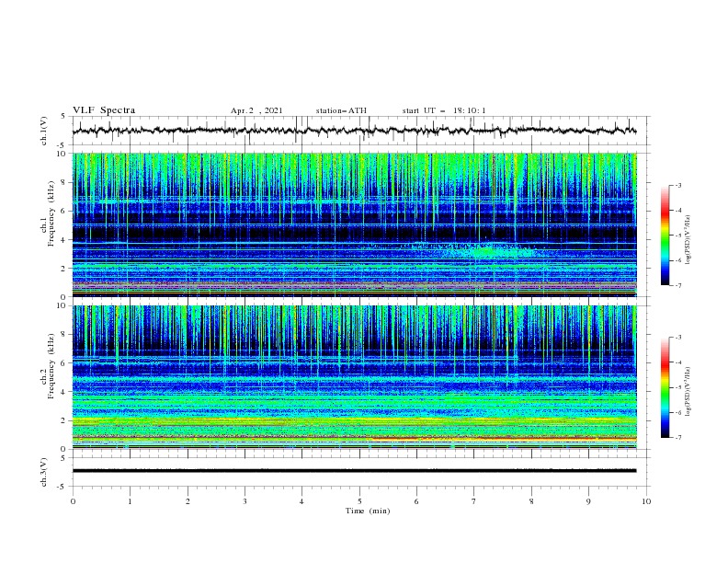Click the bright emission patch in ch.1 spectrogram
This screenshot has width=728, height=563.
487,252
